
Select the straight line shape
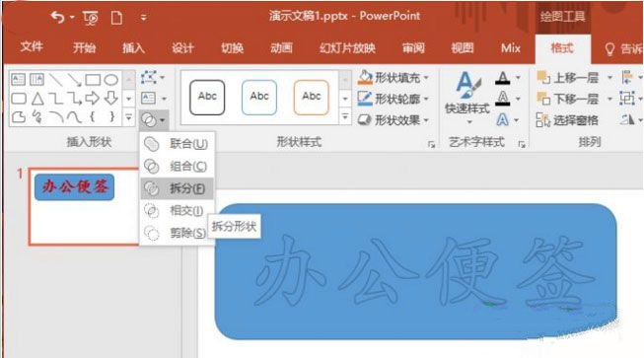point(55,79)
